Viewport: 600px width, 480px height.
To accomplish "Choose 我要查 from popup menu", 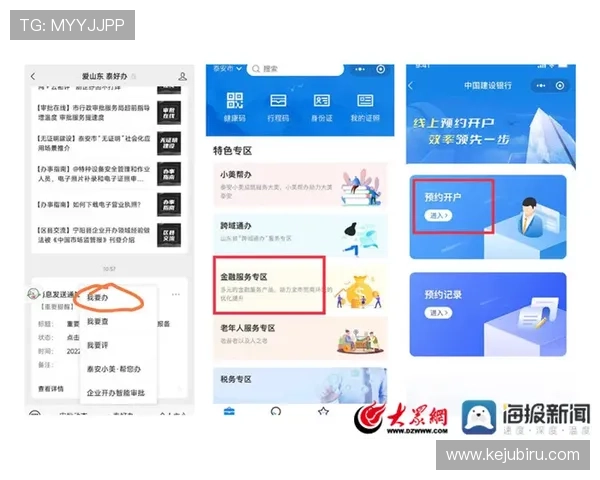I will 98,321.
